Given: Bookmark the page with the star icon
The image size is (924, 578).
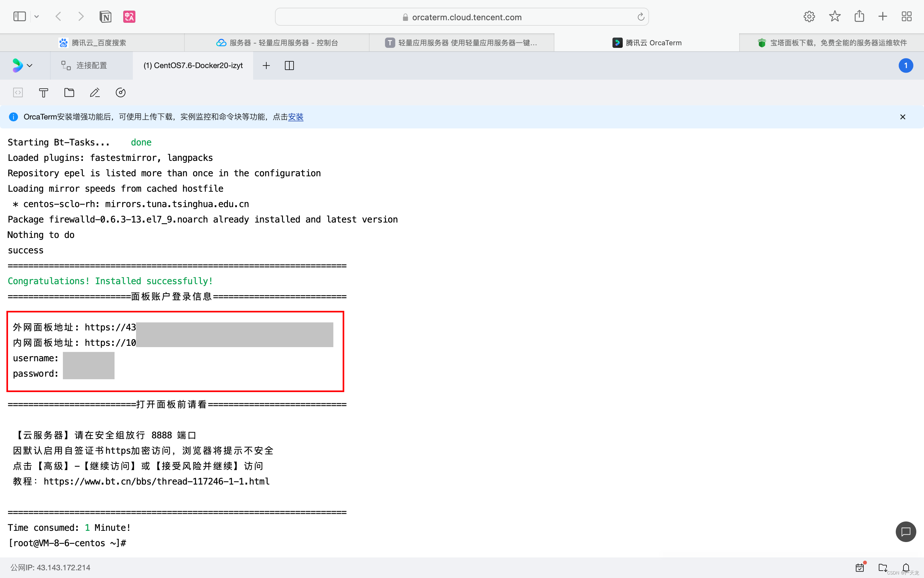Looking at the screenshot, I should click(x=835, y=16).
